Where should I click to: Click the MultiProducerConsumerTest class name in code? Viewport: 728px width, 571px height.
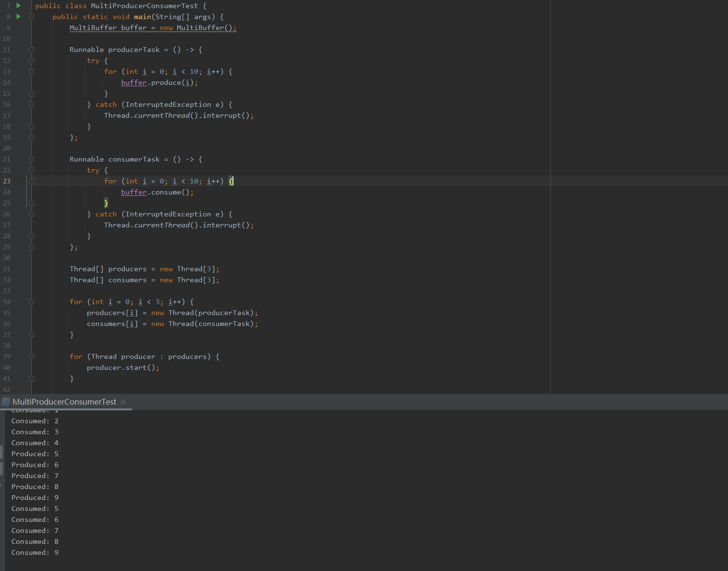point(144,6)
